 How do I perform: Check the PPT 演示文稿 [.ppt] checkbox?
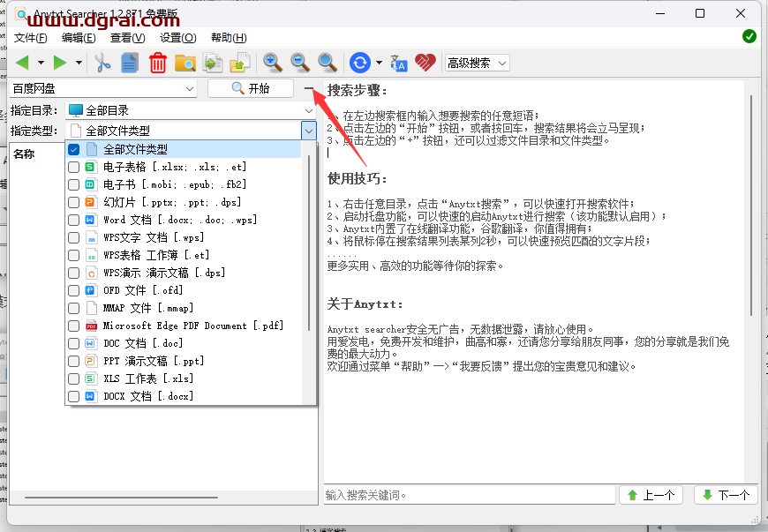pyautogui.click(x=74, y=361)
